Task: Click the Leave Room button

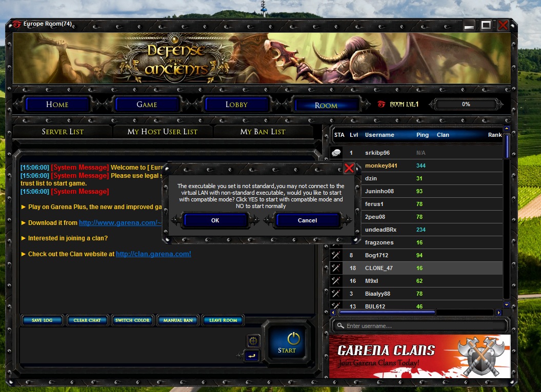Action: click(x=223, y=320)
